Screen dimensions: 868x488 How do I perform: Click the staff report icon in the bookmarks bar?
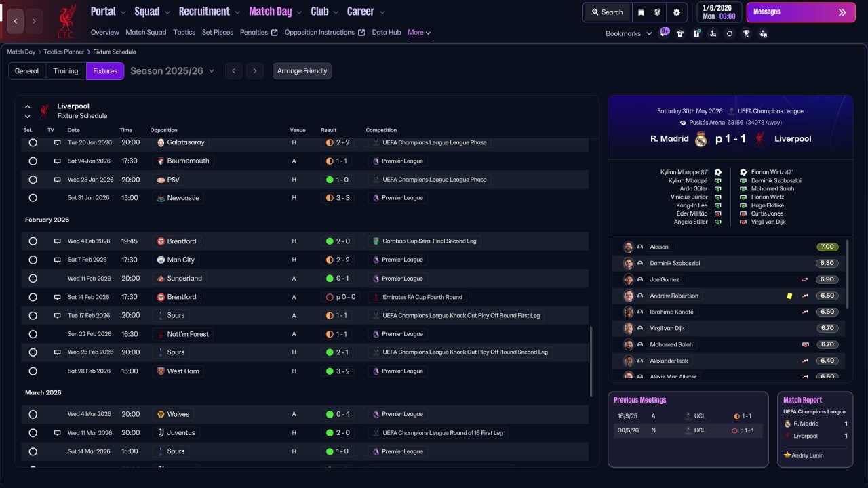tap(764, 33)
